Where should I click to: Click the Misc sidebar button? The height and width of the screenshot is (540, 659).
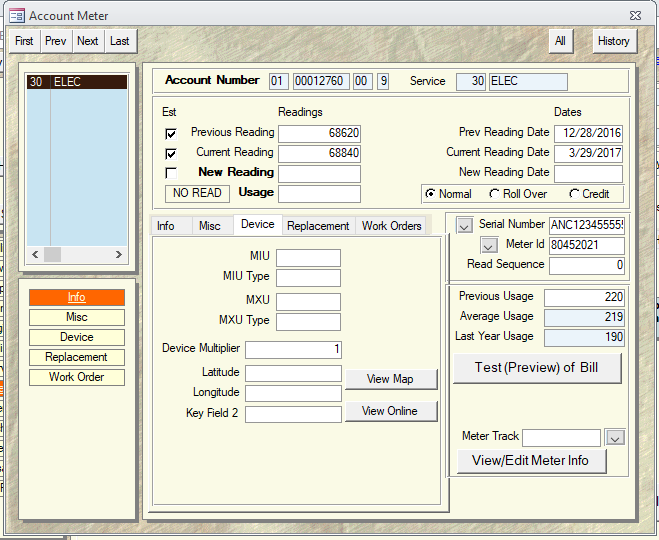(77, 317)
